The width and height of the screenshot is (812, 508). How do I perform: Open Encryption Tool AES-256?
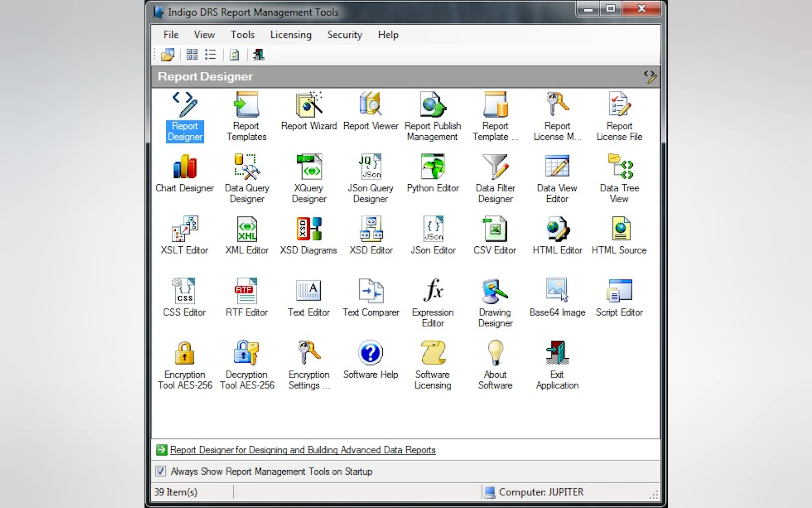click(x=185, y=365)
